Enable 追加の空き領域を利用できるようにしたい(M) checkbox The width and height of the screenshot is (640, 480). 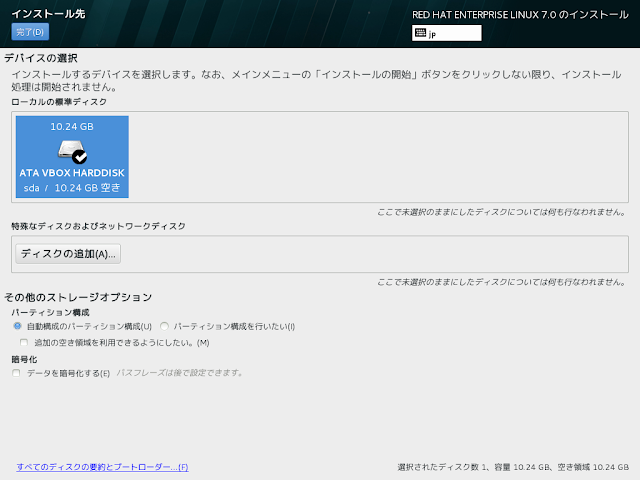24,342
